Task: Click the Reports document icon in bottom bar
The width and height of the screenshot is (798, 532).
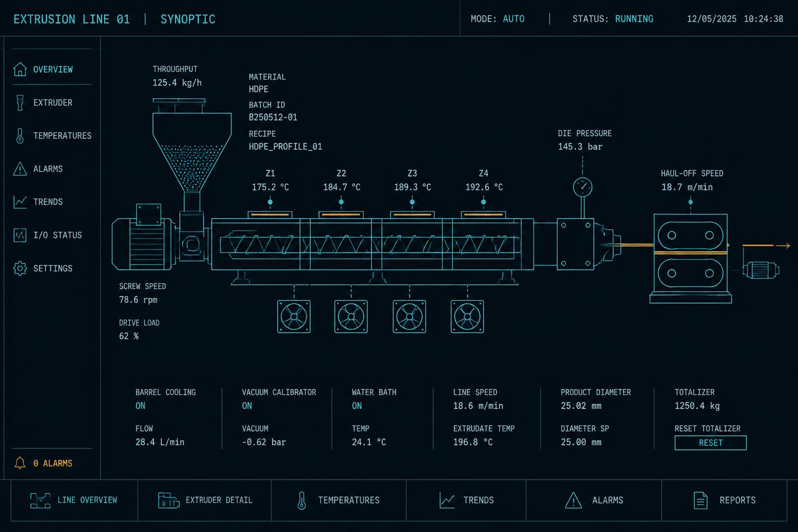Action: tap(700, 500)
